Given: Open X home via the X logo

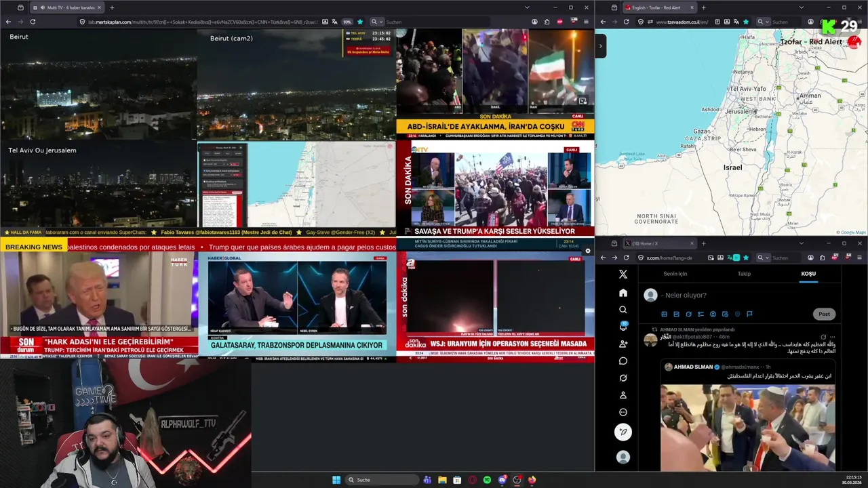Looking at the screenshot, I should 623,274.
